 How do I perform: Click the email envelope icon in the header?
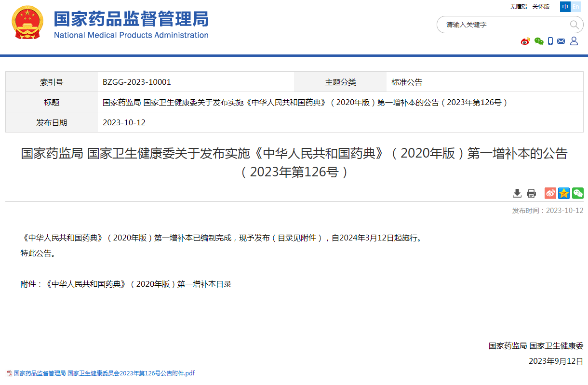point(561,41)
